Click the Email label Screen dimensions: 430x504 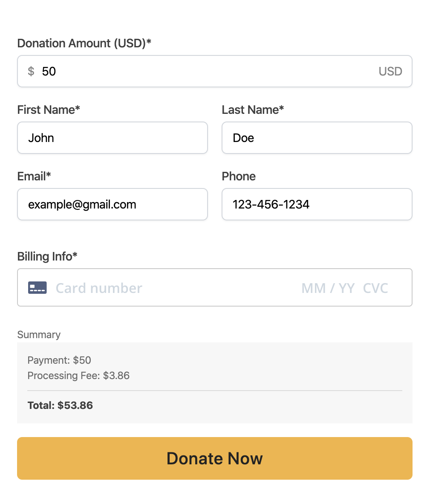point(34,176)
